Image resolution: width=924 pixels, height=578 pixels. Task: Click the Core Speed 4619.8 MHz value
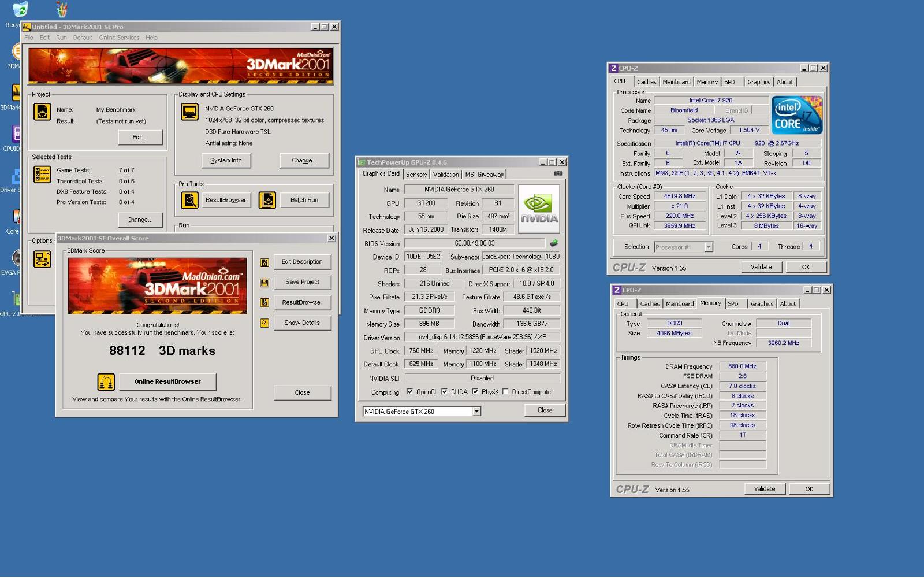[679, 197]
